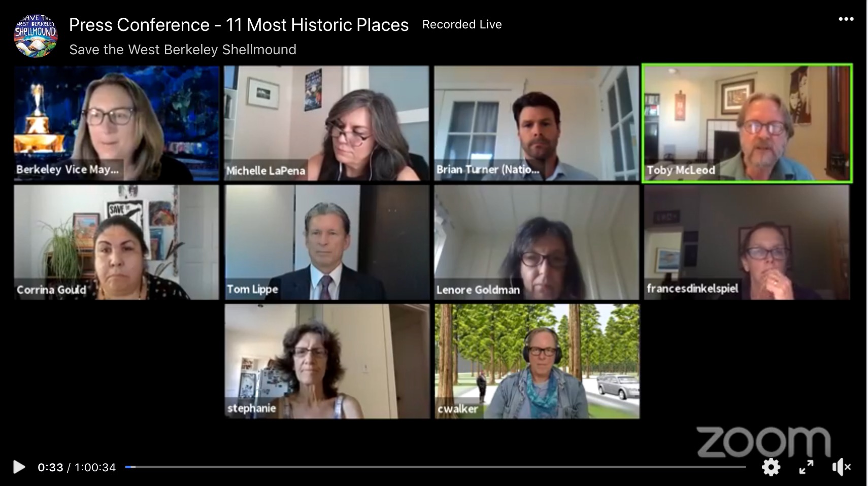868x486 pixels.
Task: Enter fullscreen mode
Action: tap(806, 467)
